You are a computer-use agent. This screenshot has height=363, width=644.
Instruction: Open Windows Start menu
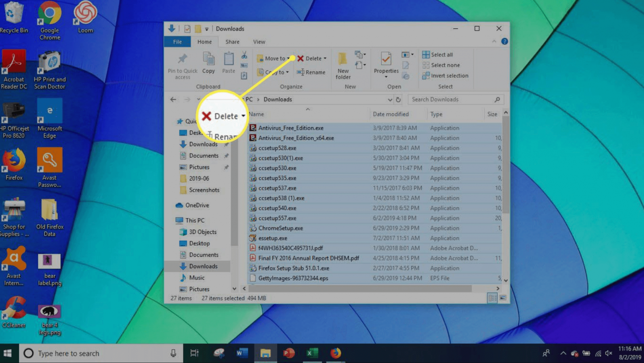point(7,353)
